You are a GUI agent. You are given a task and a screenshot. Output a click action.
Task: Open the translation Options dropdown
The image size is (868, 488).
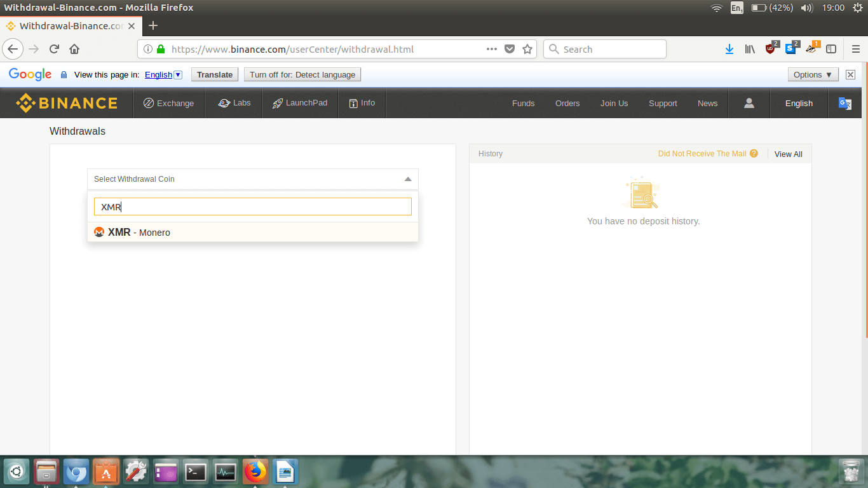click(813, 74)
